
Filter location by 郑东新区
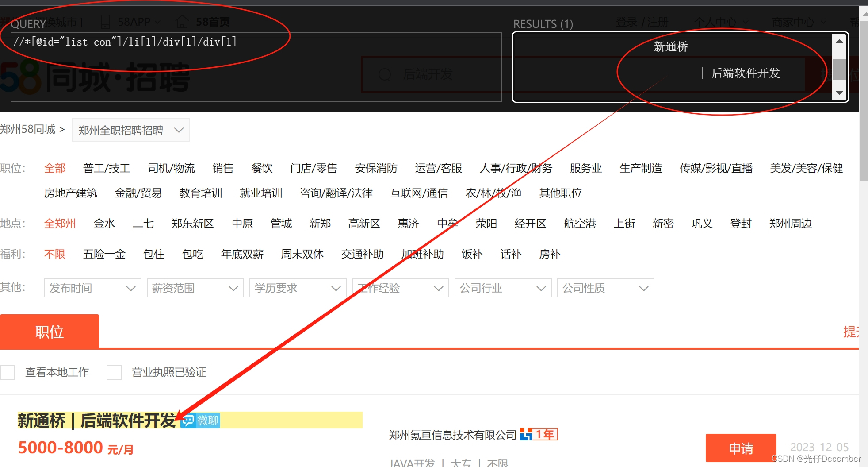193,224
